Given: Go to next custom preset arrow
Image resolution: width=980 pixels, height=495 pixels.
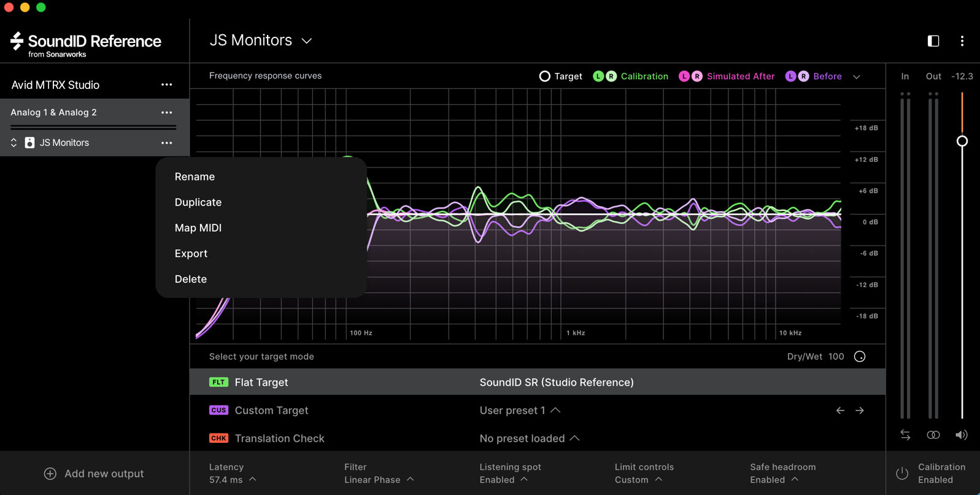Looking at the screenshot, I should 860,410.
